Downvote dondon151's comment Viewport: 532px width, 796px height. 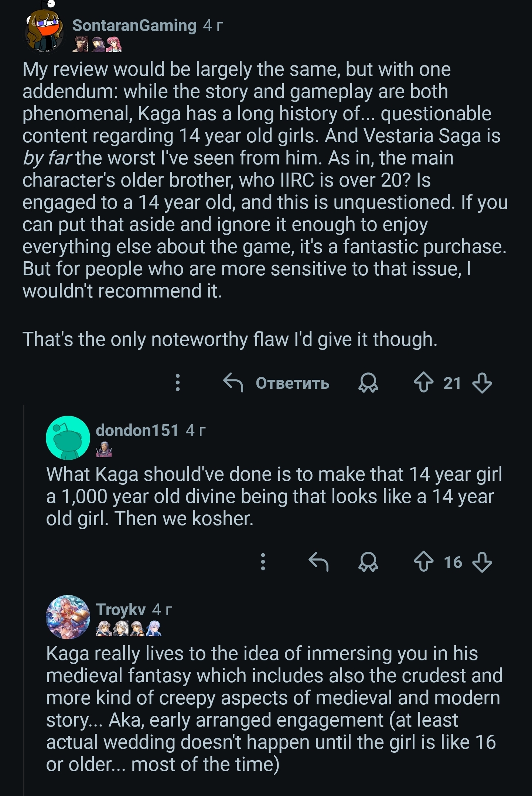(x=482, y=562)
